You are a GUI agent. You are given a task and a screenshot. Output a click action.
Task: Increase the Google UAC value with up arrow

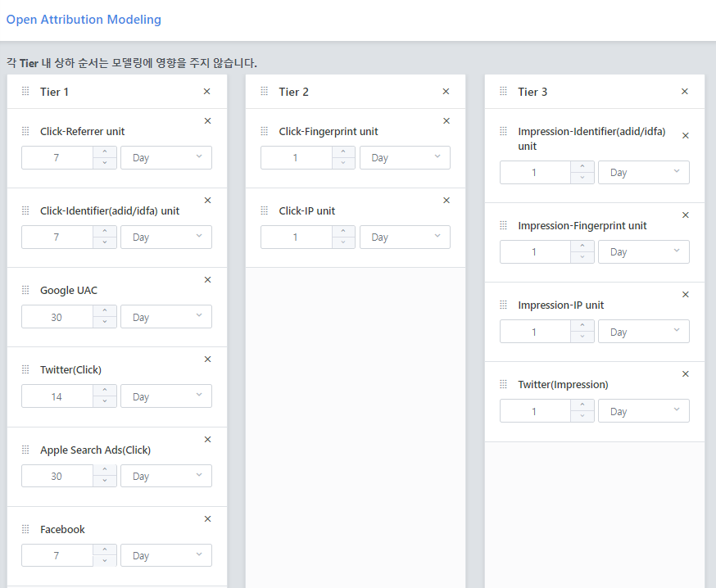(105, 311)
